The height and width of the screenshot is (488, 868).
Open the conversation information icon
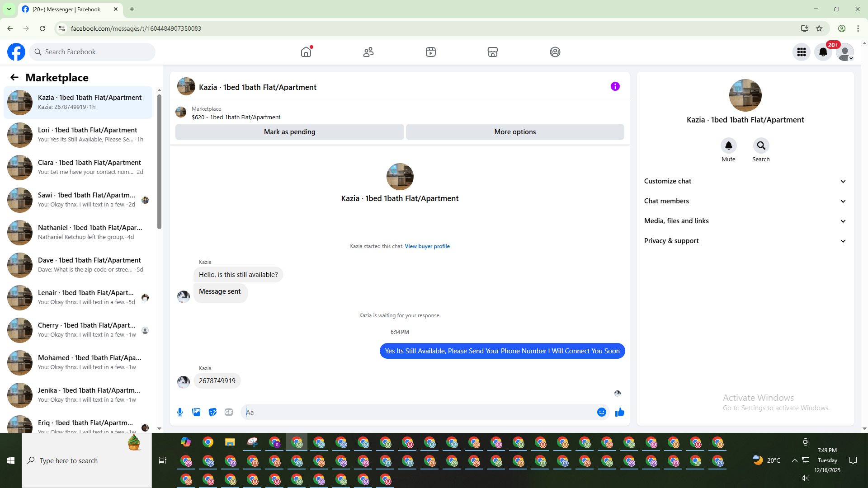point(615,86)
